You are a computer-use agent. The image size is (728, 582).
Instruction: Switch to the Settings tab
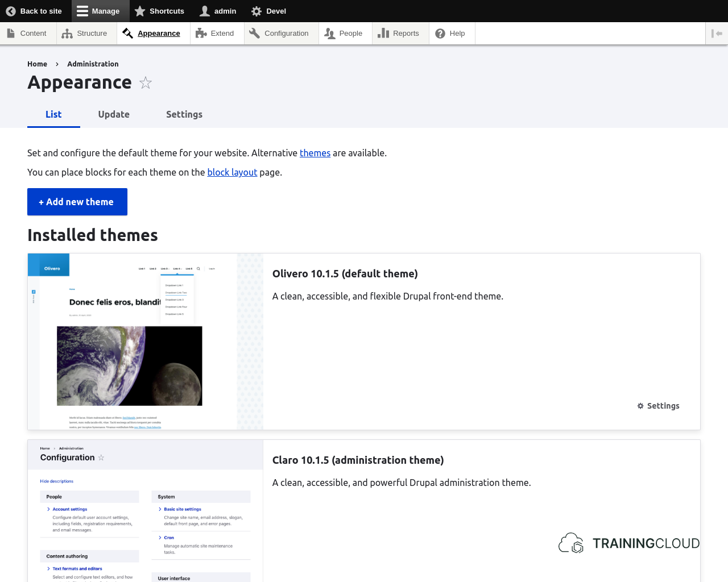[184, 114]
